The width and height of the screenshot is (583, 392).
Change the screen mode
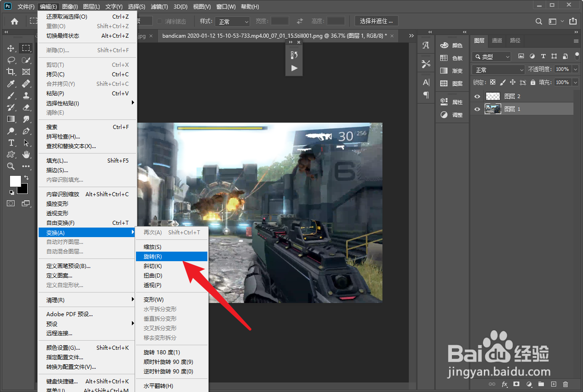26,203
